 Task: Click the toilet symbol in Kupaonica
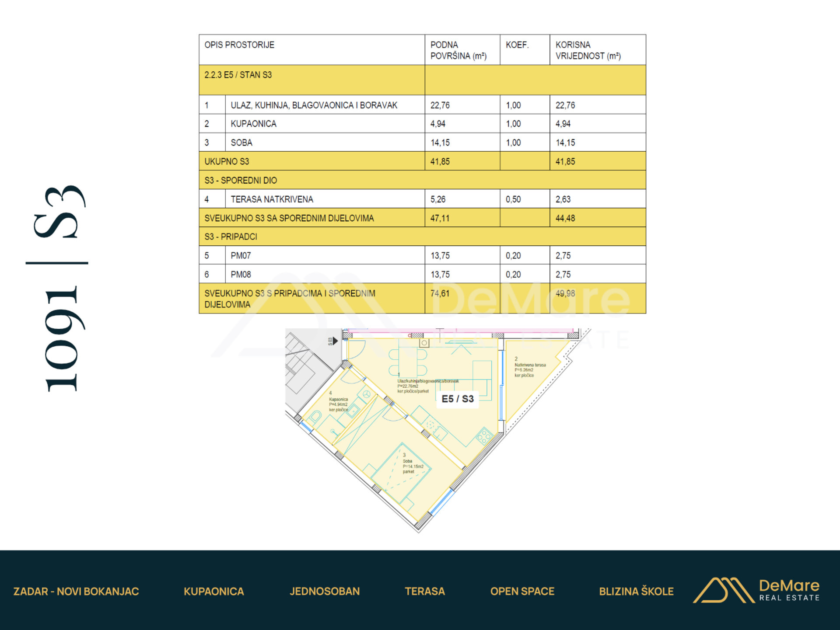click(x=315, y=418)
